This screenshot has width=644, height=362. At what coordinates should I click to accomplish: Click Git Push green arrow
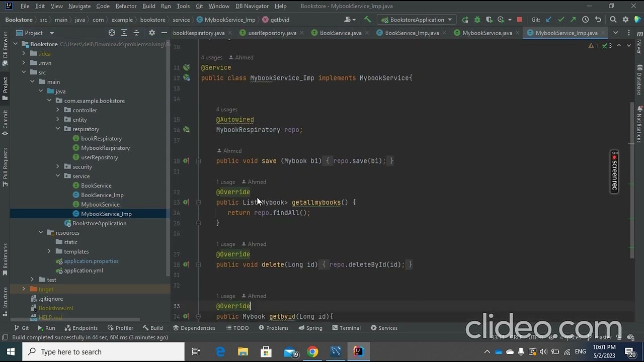(x=573, y=20)
